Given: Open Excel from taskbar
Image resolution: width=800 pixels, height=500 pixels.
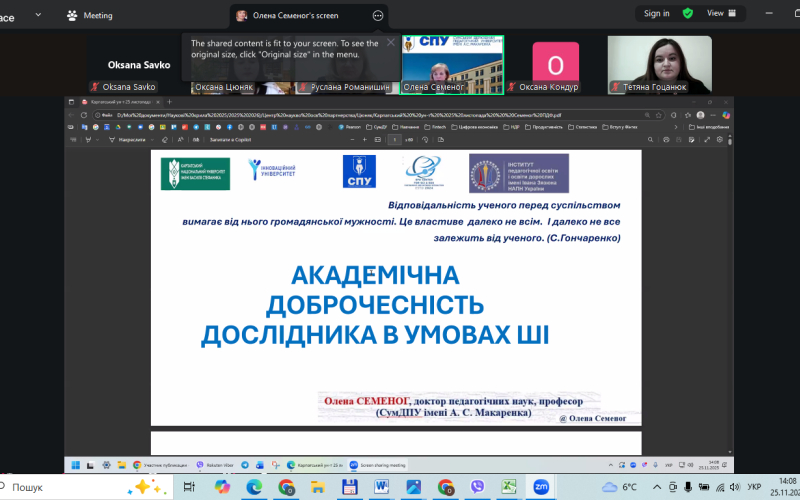Looking at the screenshot, I should tap(509, 487).
